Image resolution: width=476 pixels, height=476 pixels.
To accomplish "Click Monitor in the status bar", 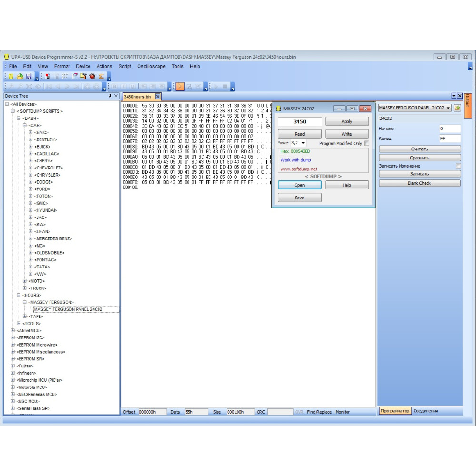I will [x=342, y=412].
